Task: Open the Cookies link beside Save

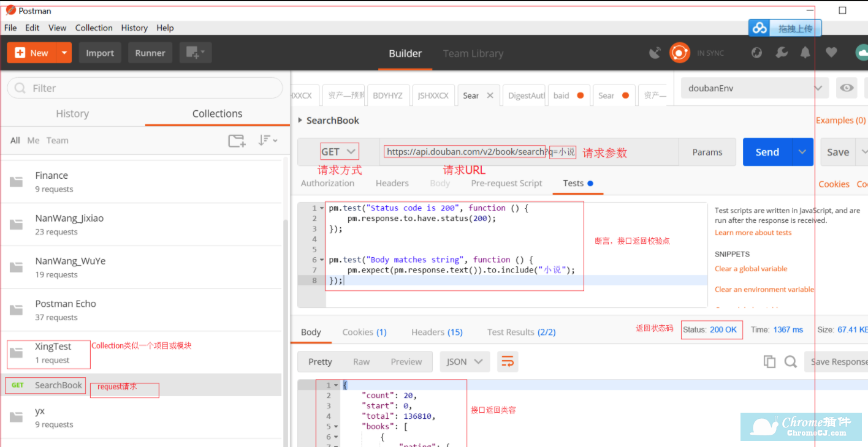Action: pos(834,184)
